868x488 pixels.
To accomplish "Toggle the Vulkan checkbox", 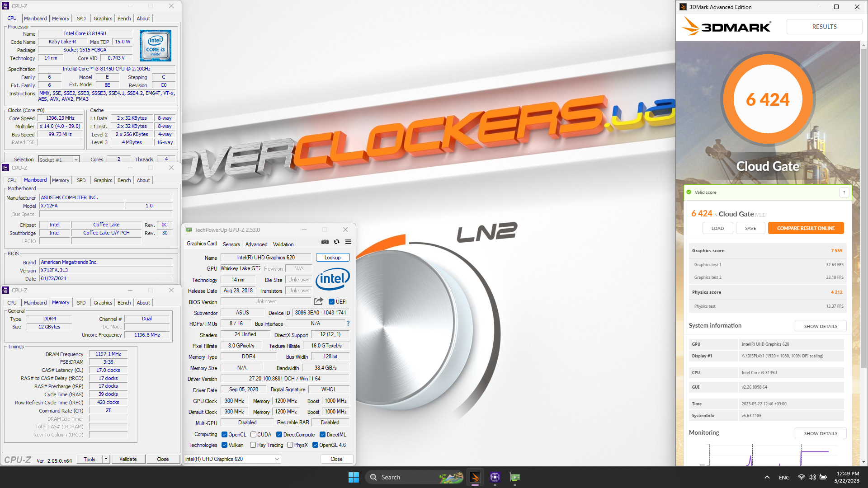I will tap(224, 445).
